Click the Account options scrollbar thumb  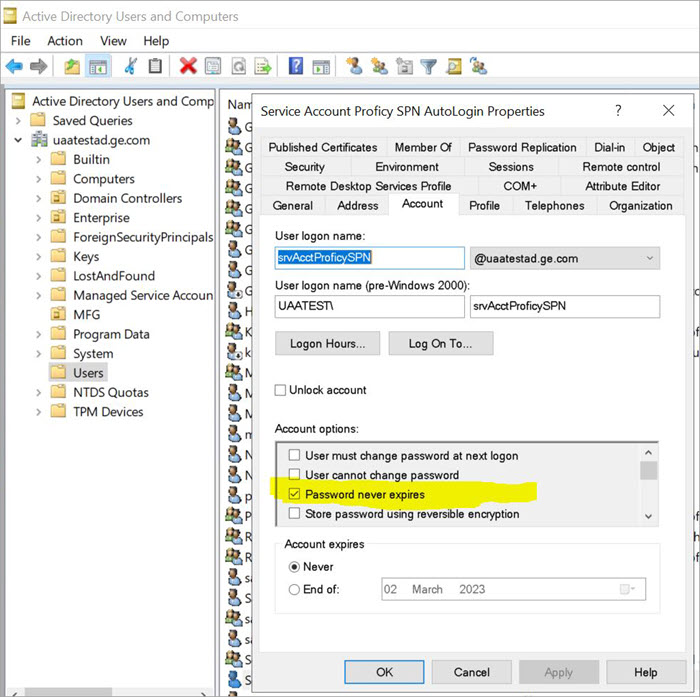pyautogui.click(x=649, y=470)
